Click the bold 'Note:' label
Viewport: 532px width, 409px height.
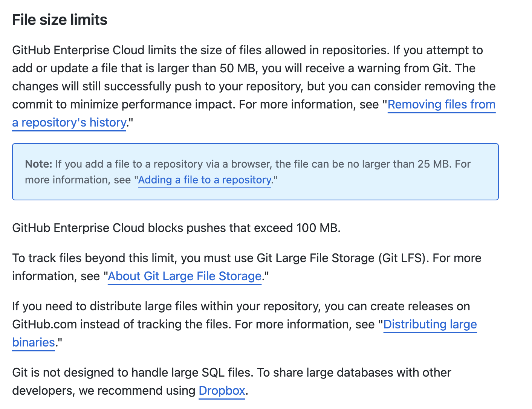38,164
